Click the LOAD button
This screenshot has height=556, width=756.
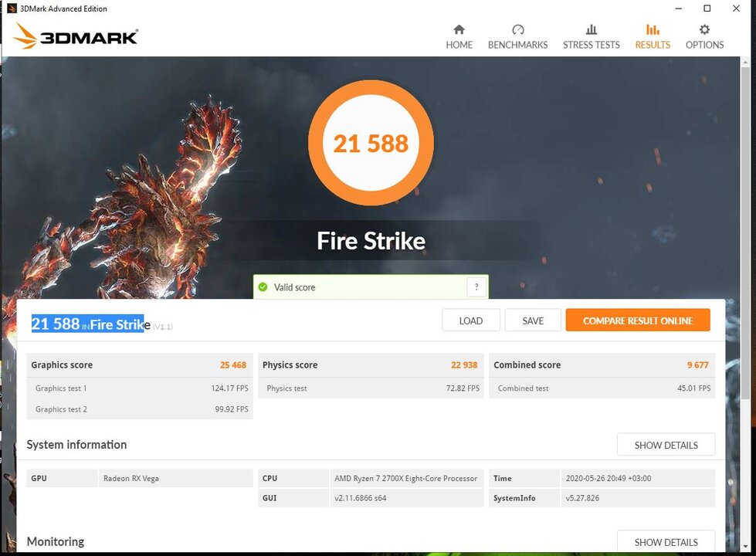click(x=470, y=320)
